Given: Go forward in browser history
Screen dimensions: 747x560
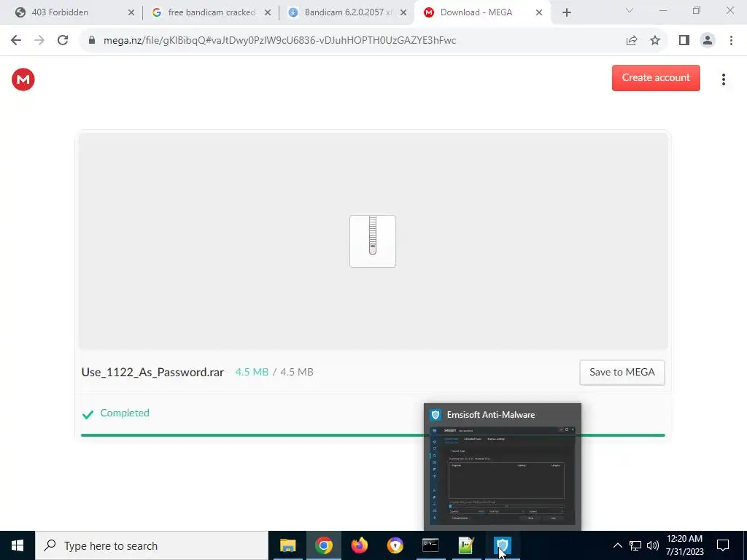Looking at the screenshot, I should [39, 41].
